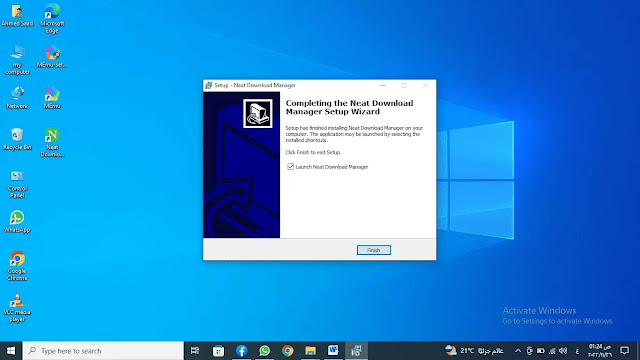The height and width of the screenshot is (360, 640).
Task: Select the Control Panel desktop icon
Action: 17,184
